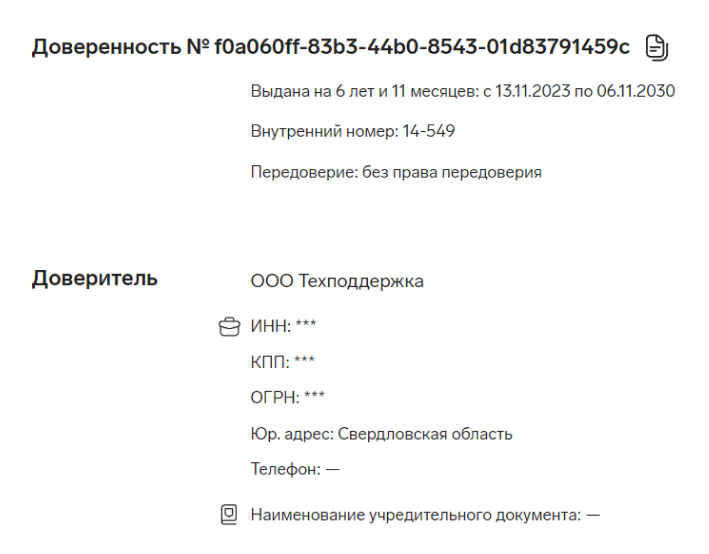The width and height of the screenshot is (709, 554).
Task: Click the ООО Техподдержка company name
Action: pyautogui.click(x=337, y=281)
